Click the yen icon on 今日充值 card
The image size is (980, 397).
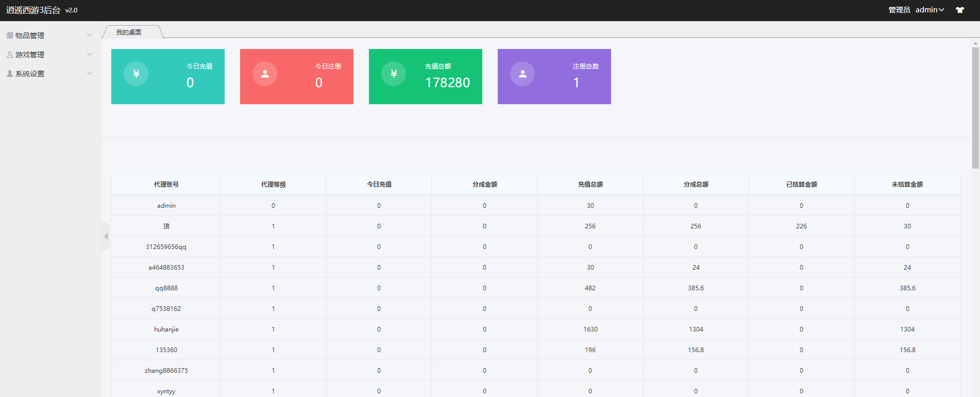(x=136, y=74)
